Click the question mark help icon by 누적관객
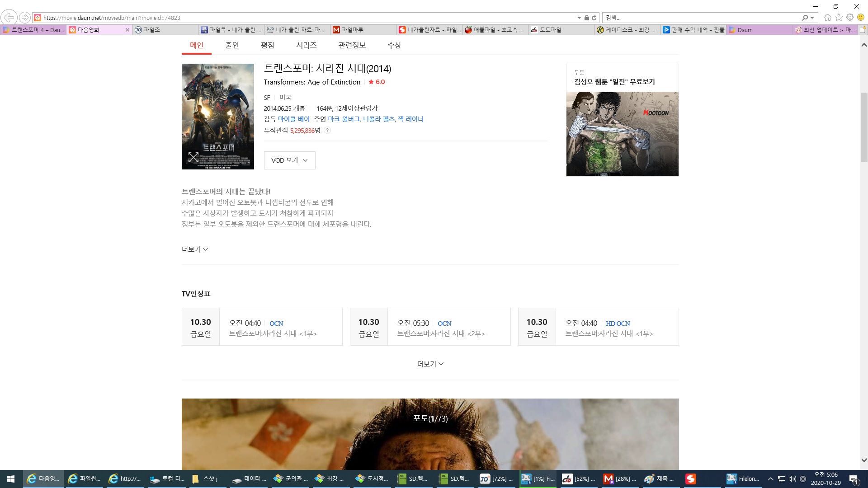868x488 pixels. [x=327, y=130]
